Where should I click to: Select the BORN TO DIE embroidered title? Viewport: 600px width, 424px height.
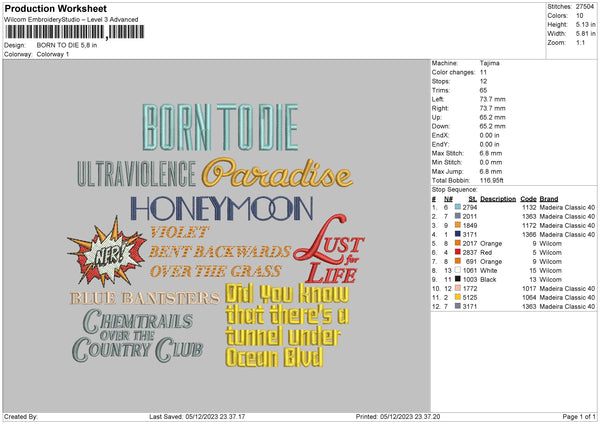(220, 127)
